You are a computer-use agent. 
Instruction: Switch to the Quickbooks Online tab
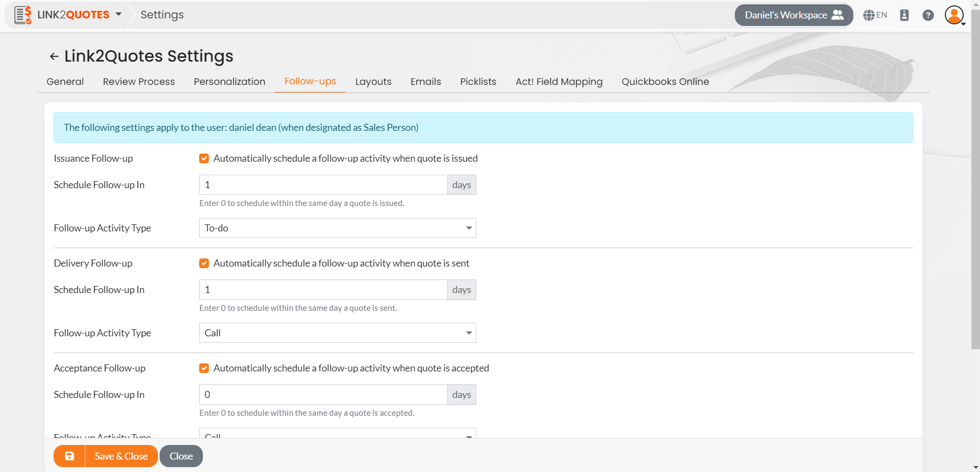click(665, 82)
